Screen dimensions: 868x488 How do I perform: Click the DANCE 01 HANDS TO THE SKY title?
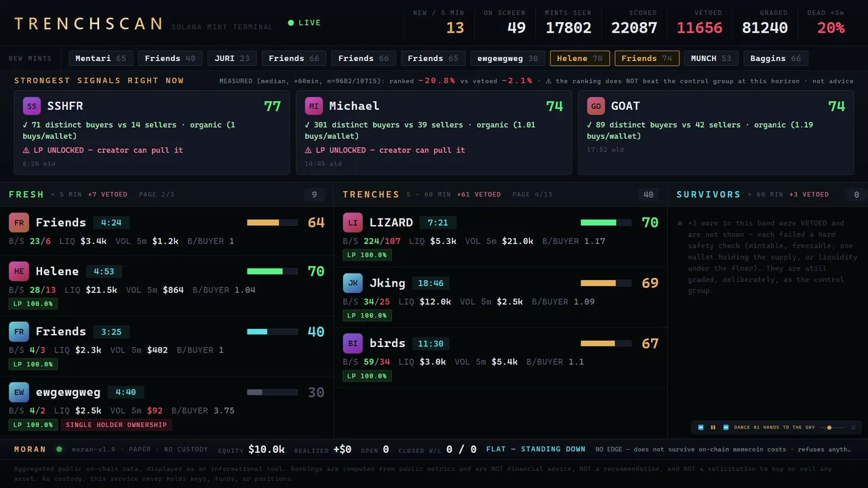tap(774, 428)
